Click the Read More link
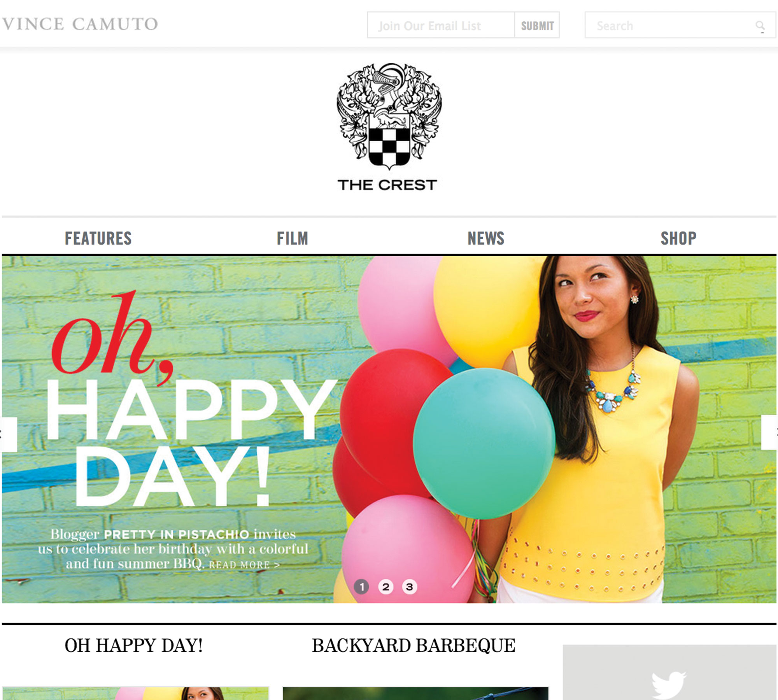Image resolution: width=778 pixels, height=700 pixels. (x=244, y=565)
